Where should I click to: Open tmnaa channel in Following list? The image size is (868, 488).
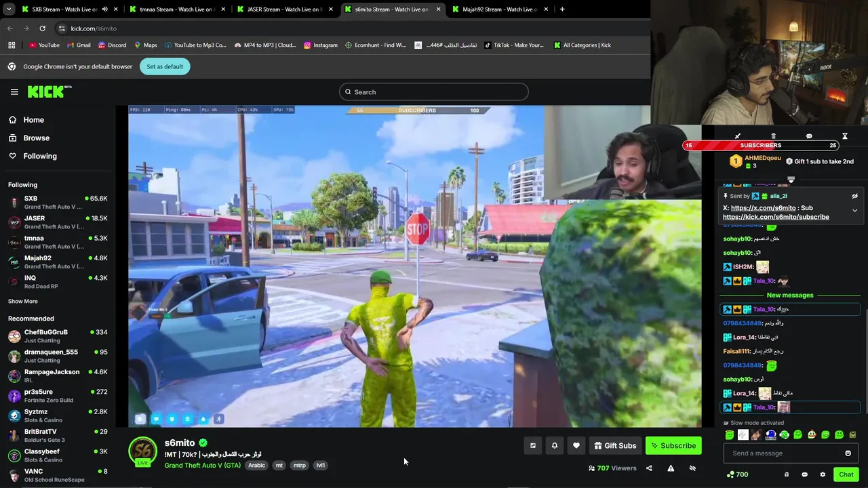[x=58, y=242]
